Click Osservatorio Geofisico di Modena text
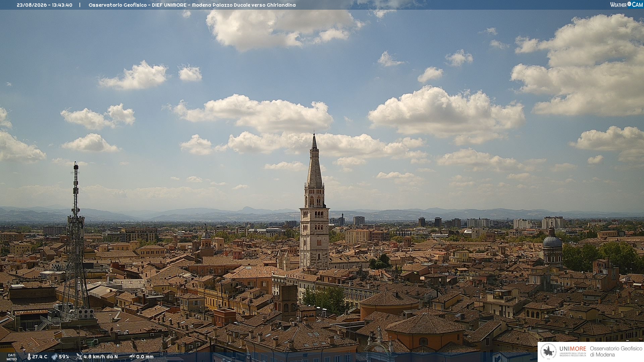The height and width of the screenshot is (362, 644). point(616,352)
